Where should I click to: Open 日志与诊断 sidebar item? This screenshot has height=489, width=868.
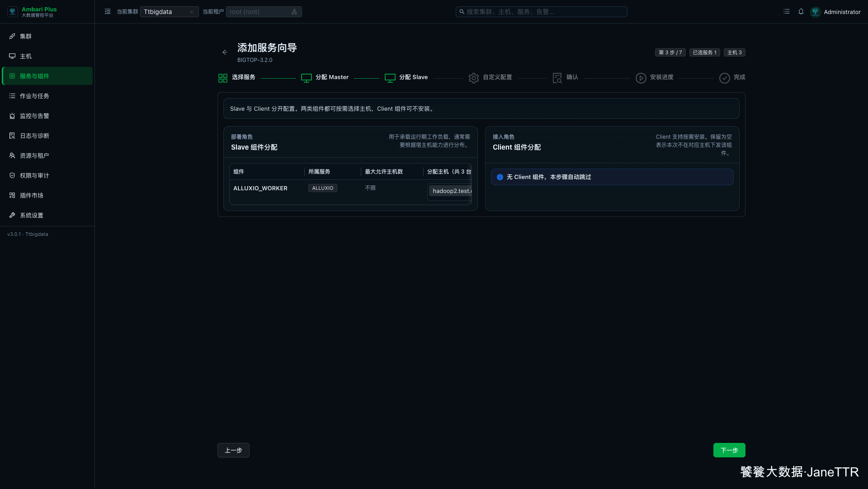(47, 136)
